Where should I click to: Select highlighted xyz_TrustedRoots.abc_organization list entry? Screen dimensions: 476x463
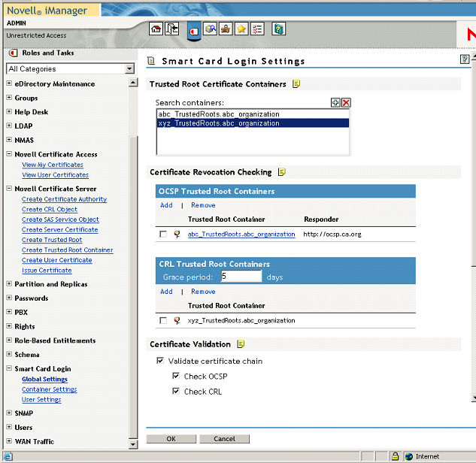[x=253, y=123]
